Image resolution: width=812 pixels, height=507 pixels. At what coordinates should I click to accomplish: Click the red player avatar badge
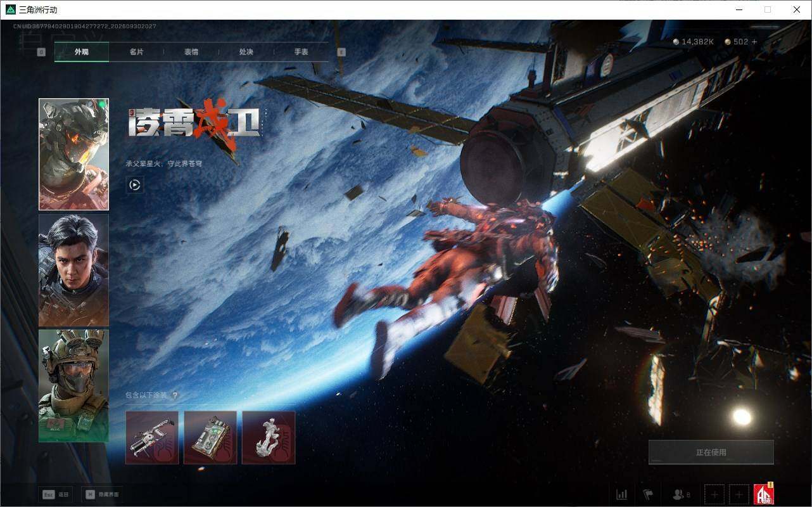tap(763, 494)
